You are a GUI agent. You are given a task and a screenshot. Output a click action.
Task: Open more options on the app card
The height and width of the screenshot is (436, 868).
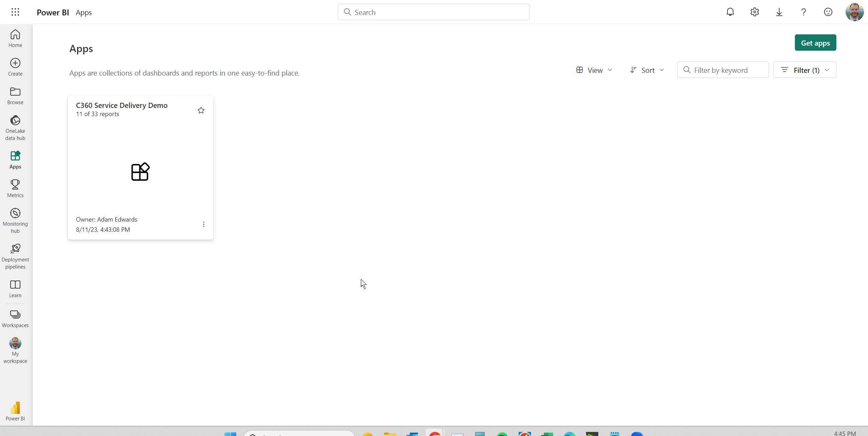click(204, 224)
